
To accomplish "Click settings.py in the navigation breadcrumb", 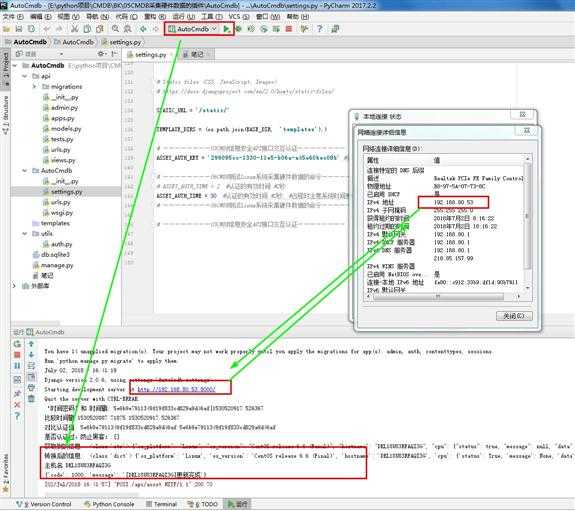I will [122, 42].
